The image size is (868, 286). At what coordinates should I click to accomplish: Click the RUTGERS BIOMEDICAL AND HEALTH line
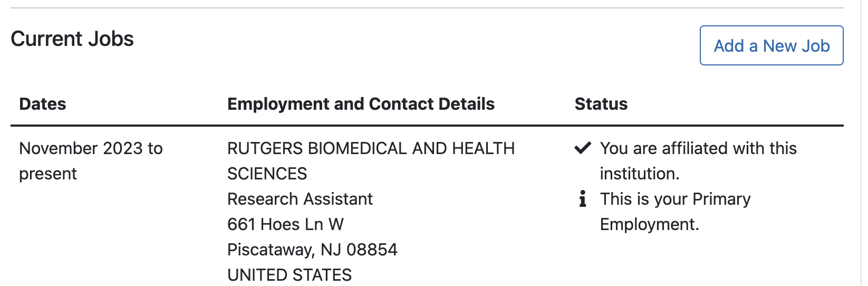point(371,148)
